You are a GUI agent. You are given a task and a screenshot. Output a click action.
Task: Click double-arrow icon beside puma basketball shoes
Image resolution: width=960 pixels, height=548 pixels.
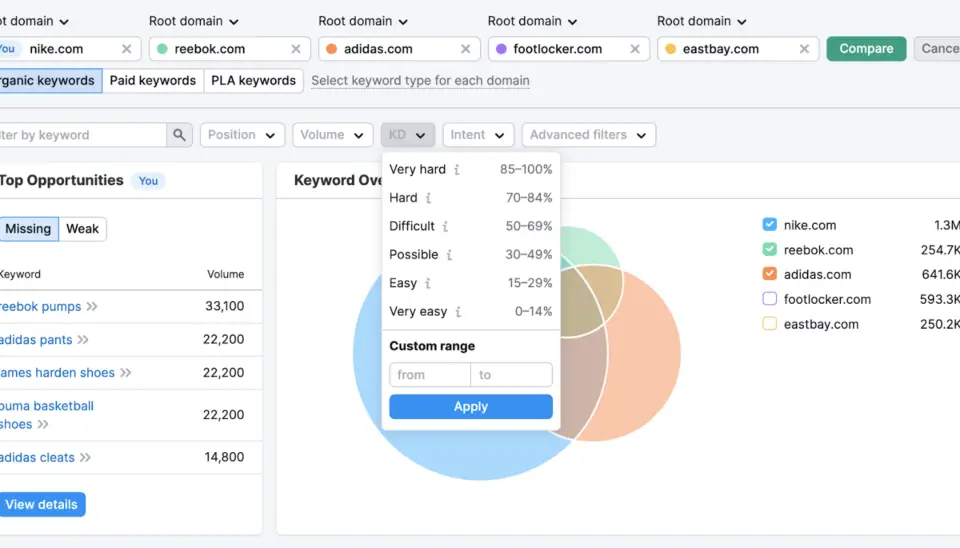[43, 424]
